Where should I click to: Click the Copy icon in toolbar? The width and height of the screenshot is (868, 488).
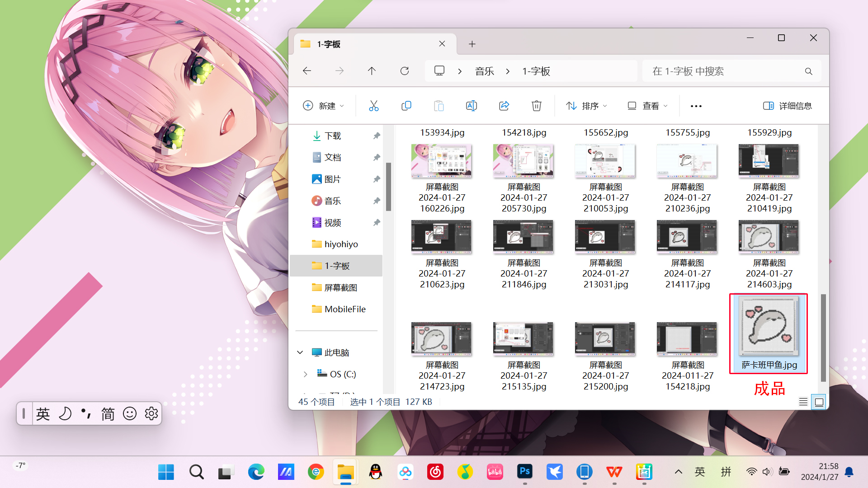pos(406,106)
